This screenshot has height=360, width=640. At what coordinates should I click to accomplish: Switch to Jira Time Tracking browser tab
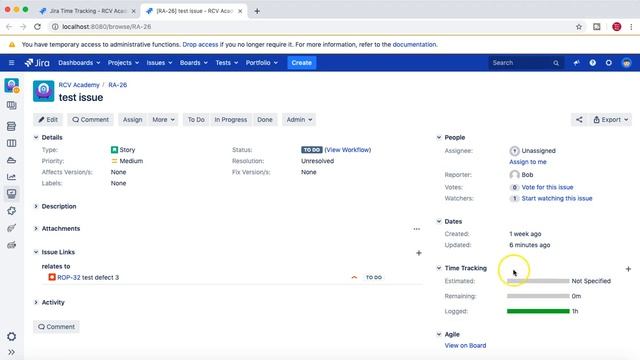pyautogui.click(x=87, y=11)
